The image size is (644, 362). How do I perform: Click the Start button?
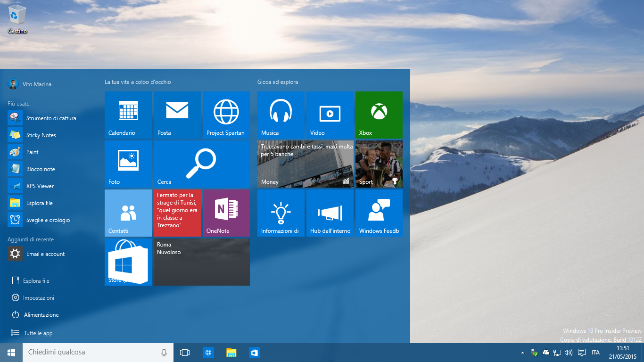11,353
